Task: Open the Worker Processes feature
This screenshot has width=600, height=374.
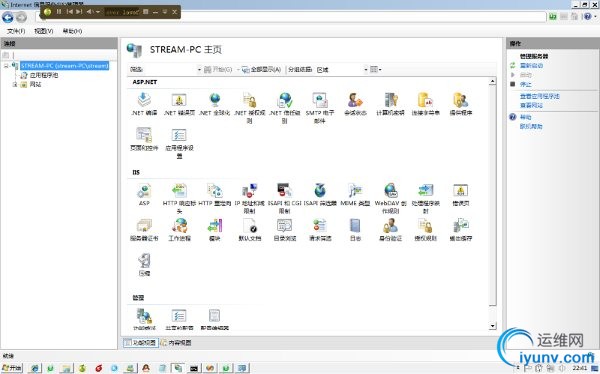Action: pyautogui.click(x=179, y=226)
